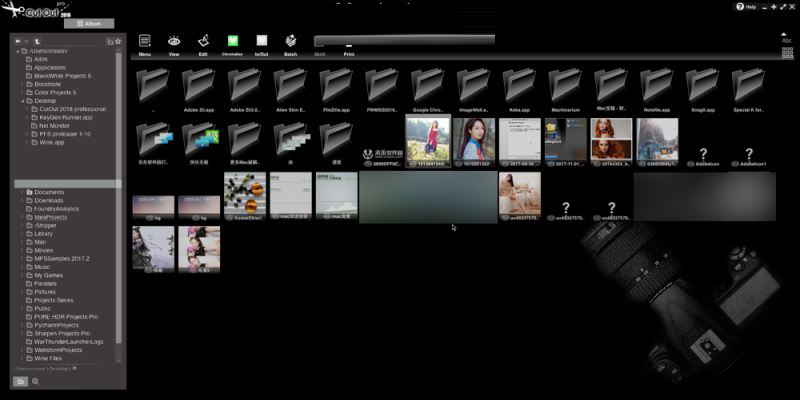Select the two redhead portraits thumbnail
This screenshot has height=400, width=800.
point(611,142)
